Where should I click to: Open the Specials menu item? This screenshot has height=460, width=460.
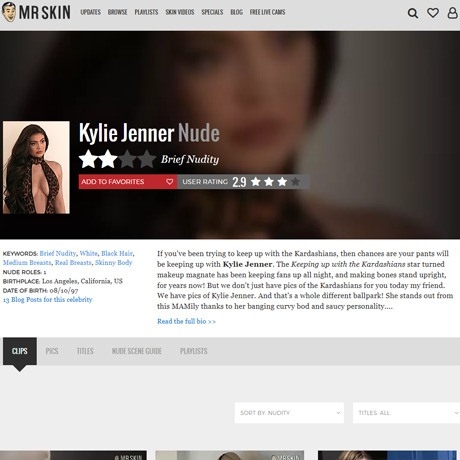(x=212, y=12)
